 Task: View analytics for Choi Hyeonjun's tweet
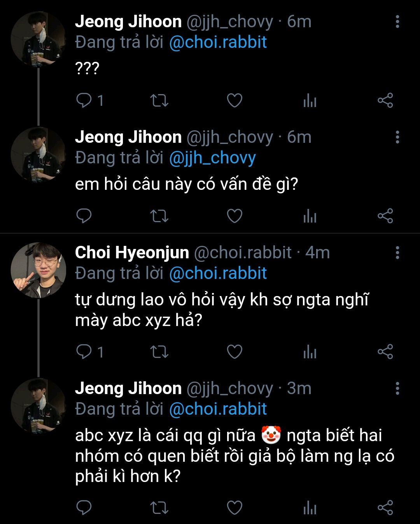tap(310, 352)
